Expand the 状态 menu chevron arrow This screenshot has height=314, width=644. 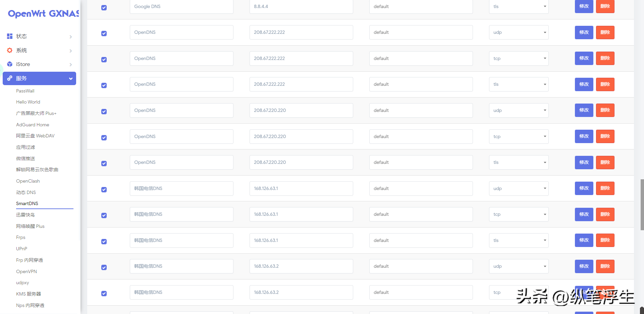(x=71, y=37)
